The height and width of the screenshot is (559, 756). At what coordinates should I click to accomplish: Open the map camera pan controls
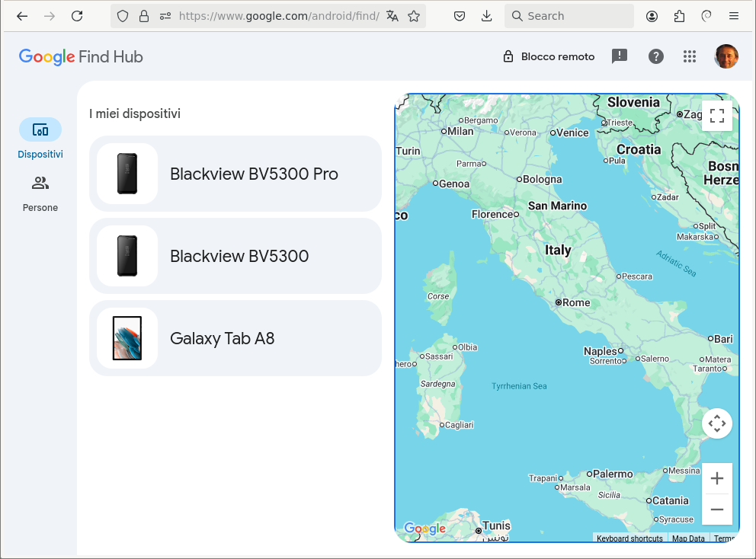click(x=717, y=423)
